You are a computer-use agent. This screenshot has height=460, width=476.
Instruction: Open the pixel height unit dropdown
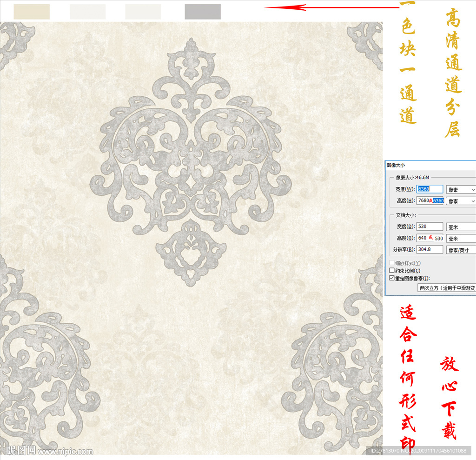(461, 201)
